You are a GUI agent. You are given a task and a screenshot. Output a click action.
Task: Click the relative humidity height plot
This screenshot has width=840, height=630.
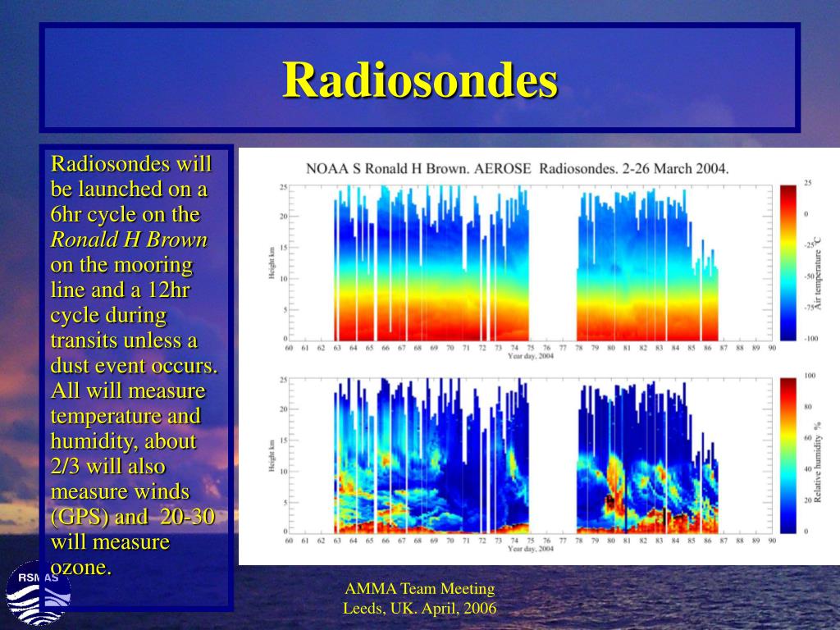pos(531,456)
